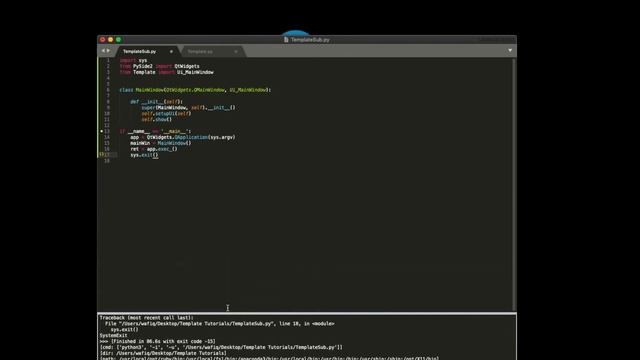Image resolution: width=640 pixels, height=360 pixels.
Task: Click 'from PySide2 import QtWidgets' line
Action: (x=160, y=66)
